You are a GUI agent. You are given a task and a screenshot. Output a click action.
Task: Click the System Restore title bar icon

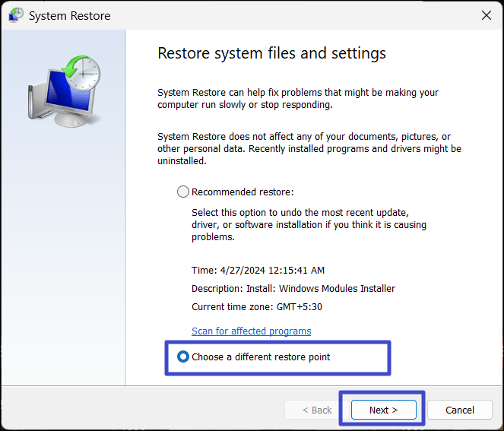[16, 15]
